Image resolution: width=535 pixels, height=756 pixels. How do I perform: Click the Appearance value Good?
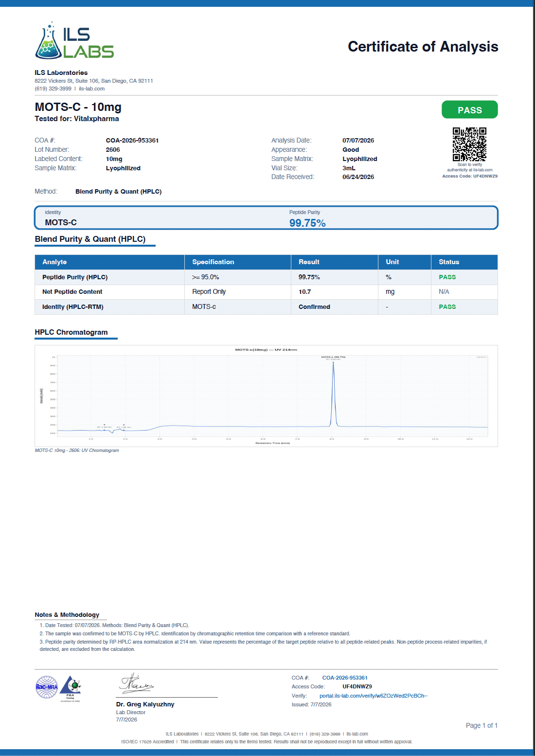(351, 150)
